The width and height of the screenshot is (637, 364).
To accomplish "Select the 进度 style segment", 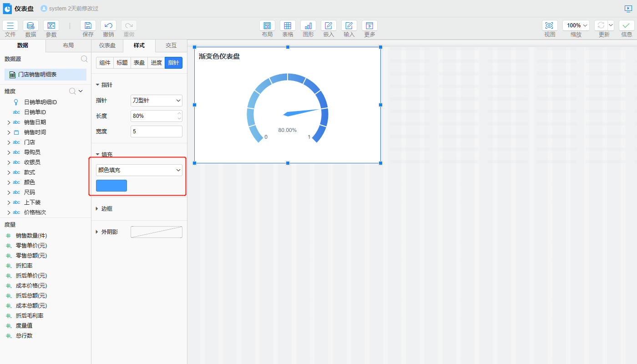I will [x=156, y=63].
